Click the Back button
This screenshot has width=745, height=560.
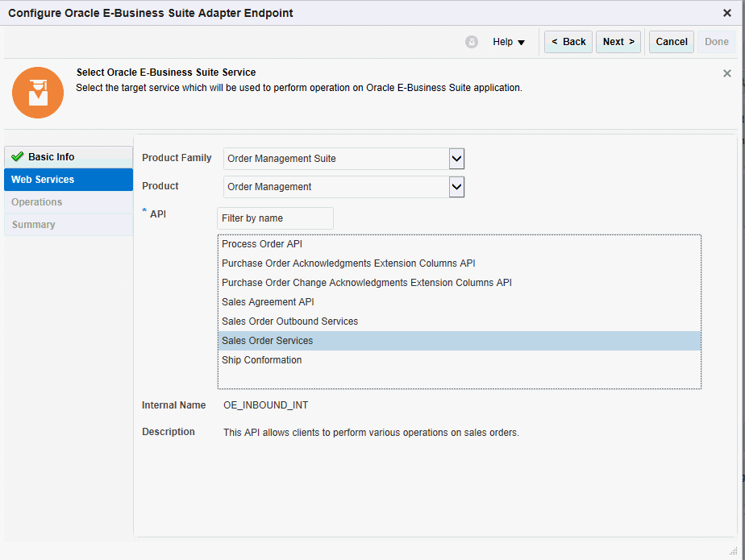pos(568,42)
